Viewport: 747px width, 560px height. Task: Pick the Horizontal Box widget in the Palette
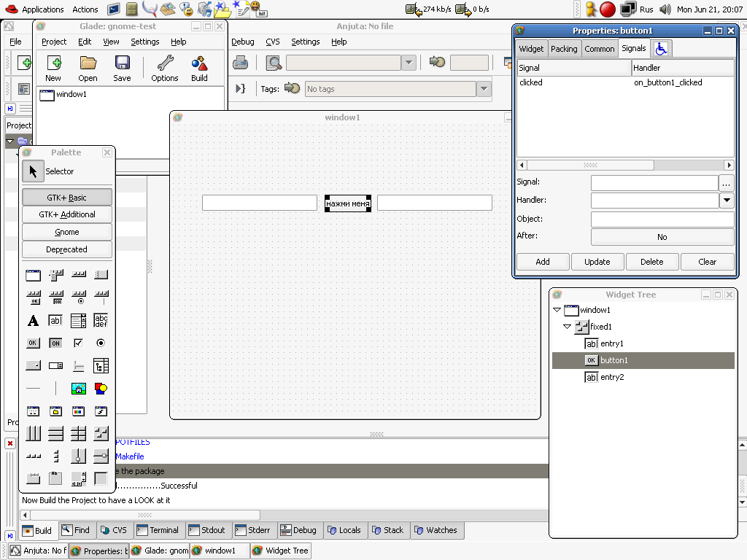click(33, 433)
